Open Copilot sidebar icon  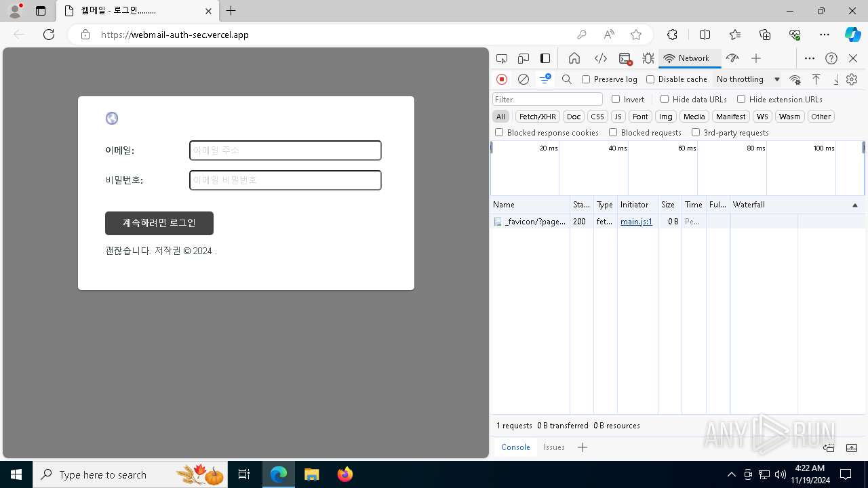pos(853,35)
